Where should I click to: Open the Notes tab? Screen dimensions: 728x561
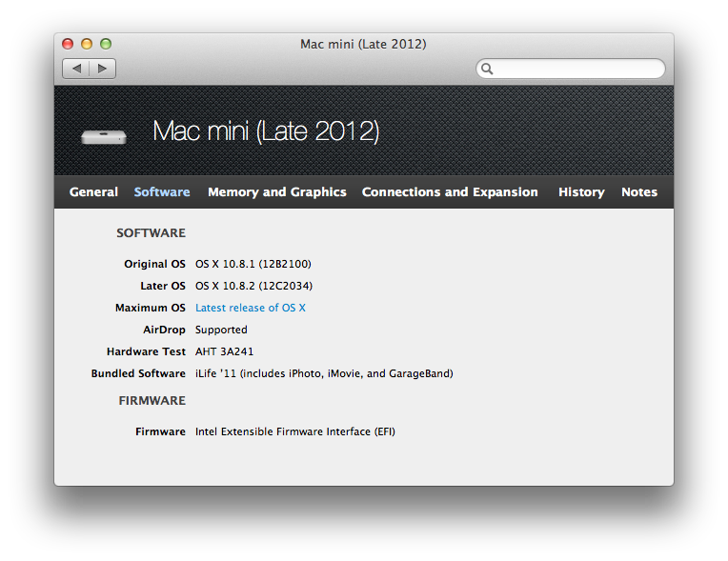[639, 192]
